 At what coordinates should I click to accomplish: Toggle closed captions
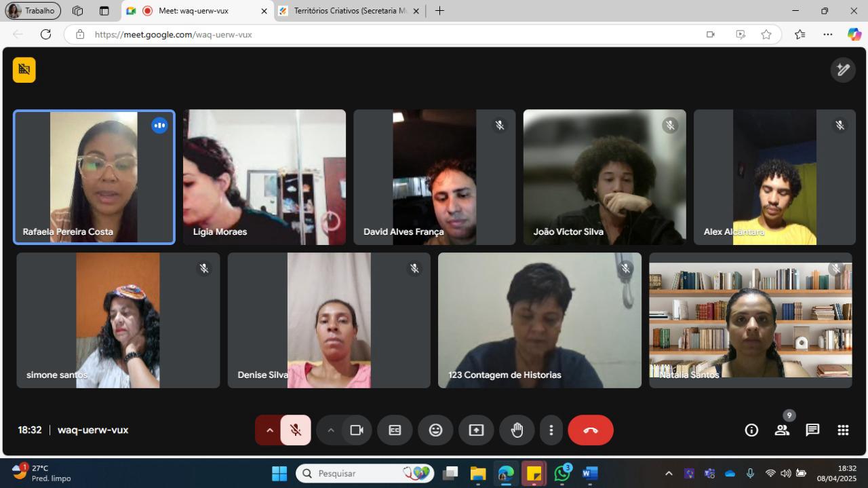395,430
